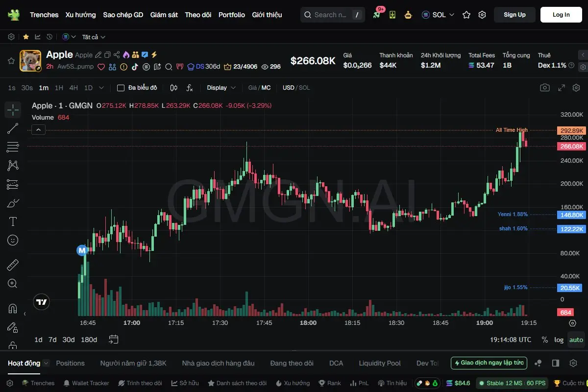Image resolution: width=588 pixels, height=392 pixels.
Task: Open the Xu hướng menu
Action: point(81,15)
